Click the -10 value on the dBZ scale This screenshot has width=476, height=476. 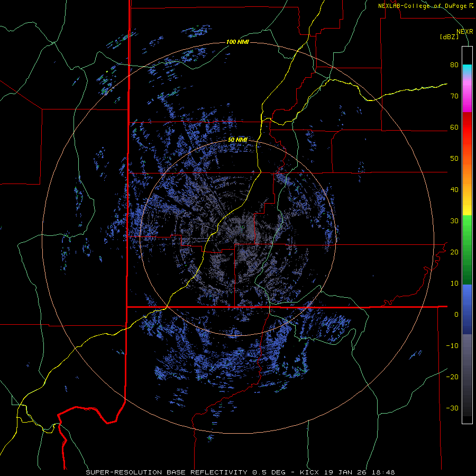pos(452,345)
